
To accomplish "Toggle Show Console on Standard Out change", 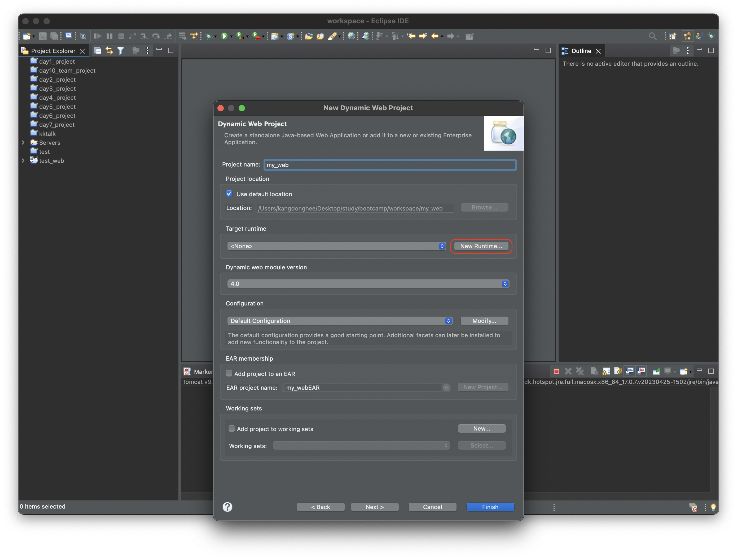I will [x=629, y=371].
